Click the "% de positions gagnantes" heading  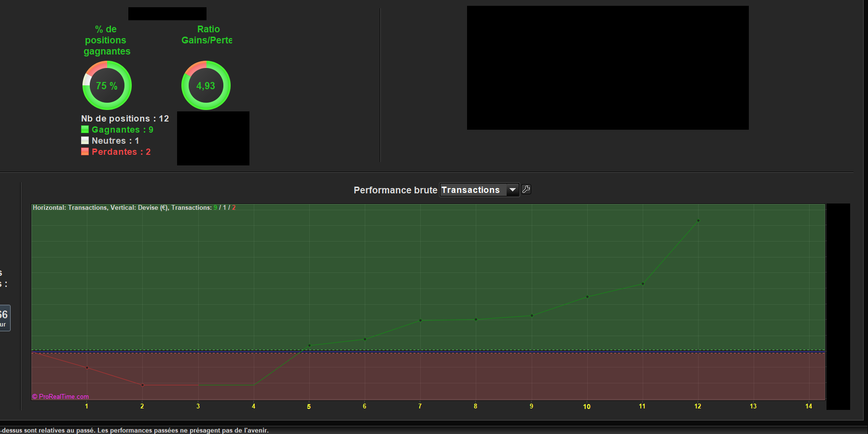coord(107,41)
